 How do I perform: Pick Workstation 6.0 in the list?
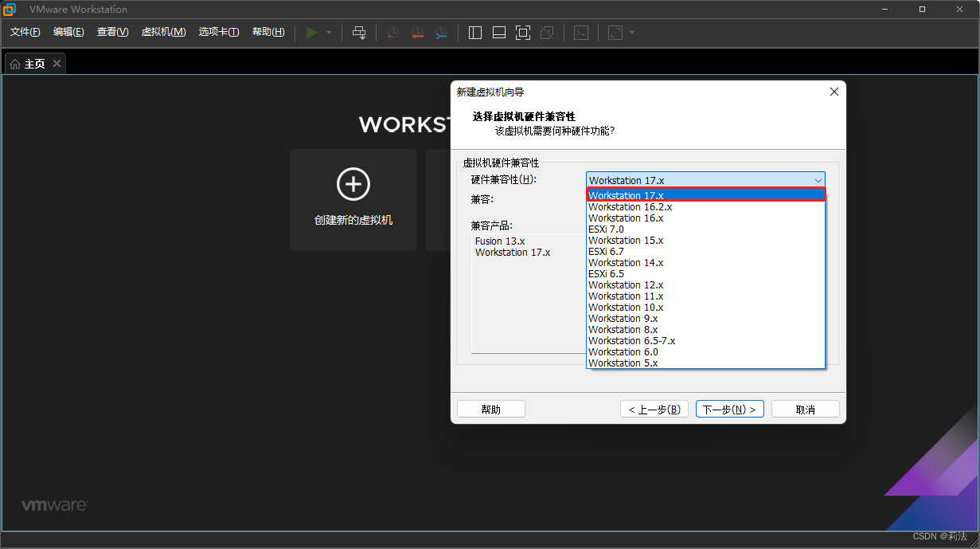pos(705,351)
